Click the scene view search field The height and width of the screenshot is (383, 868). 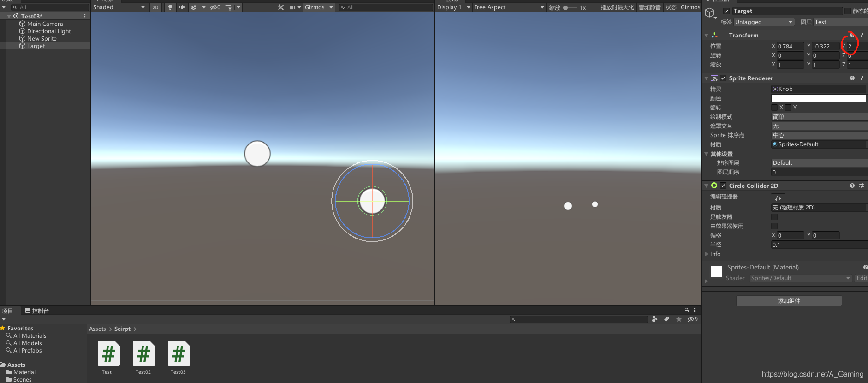(386, 7)
